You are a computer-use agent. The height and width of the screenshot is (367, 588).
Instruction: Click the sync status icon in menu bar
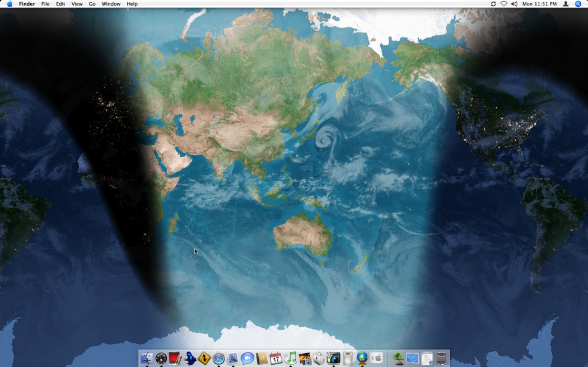pos(493,4)
